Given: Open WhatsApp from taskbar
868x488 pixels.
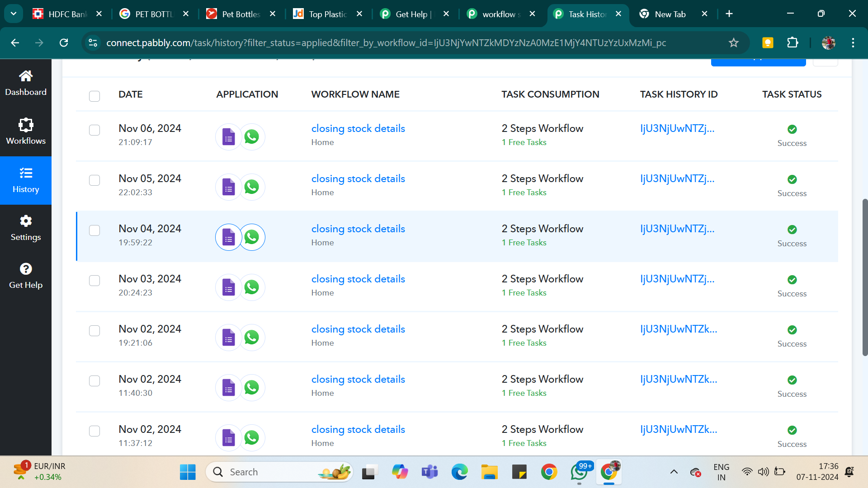Looking at the screenshot, I should tap(580, 472).
